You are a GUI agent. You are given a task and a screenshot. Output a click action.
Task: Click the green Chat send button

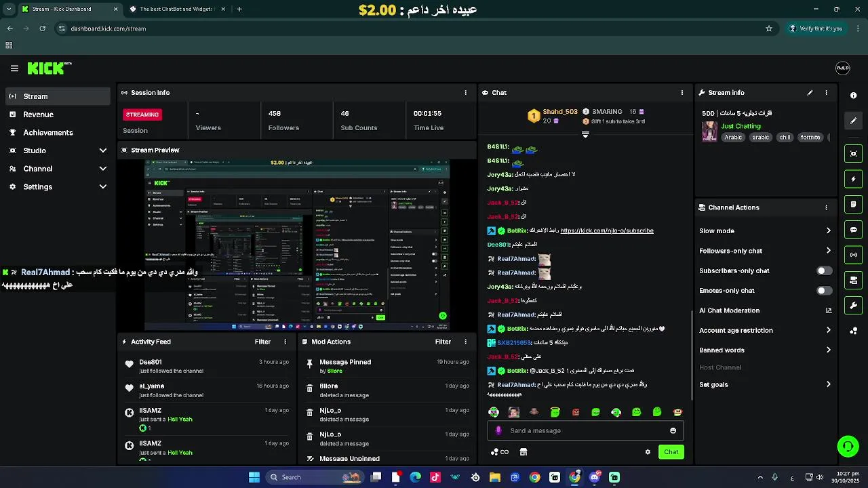(x=671, y=452)
